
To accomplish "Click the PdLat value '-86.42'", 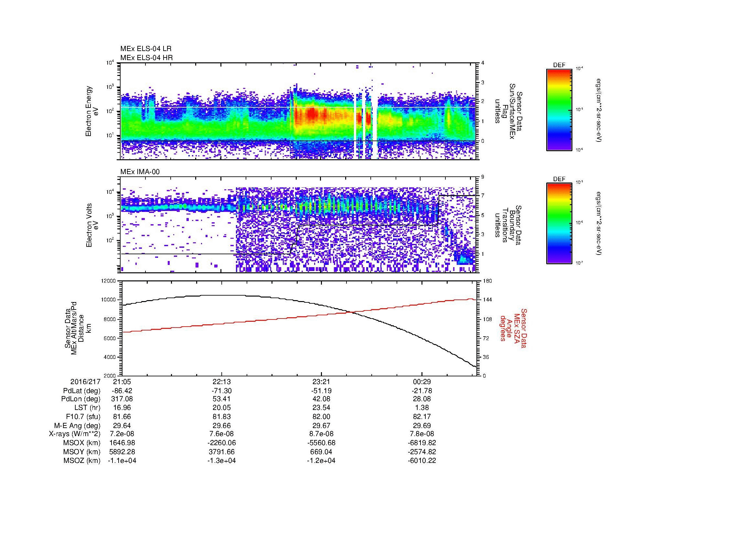I will [122, 391].
